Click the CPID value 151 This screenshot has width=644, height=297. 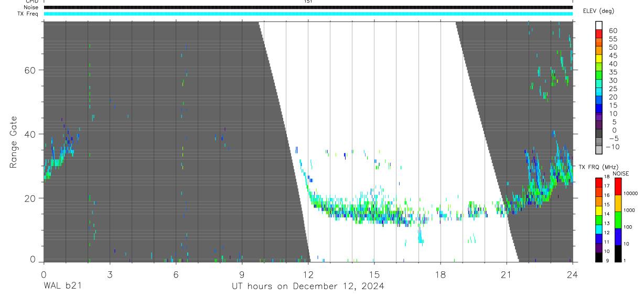(308, 2)
